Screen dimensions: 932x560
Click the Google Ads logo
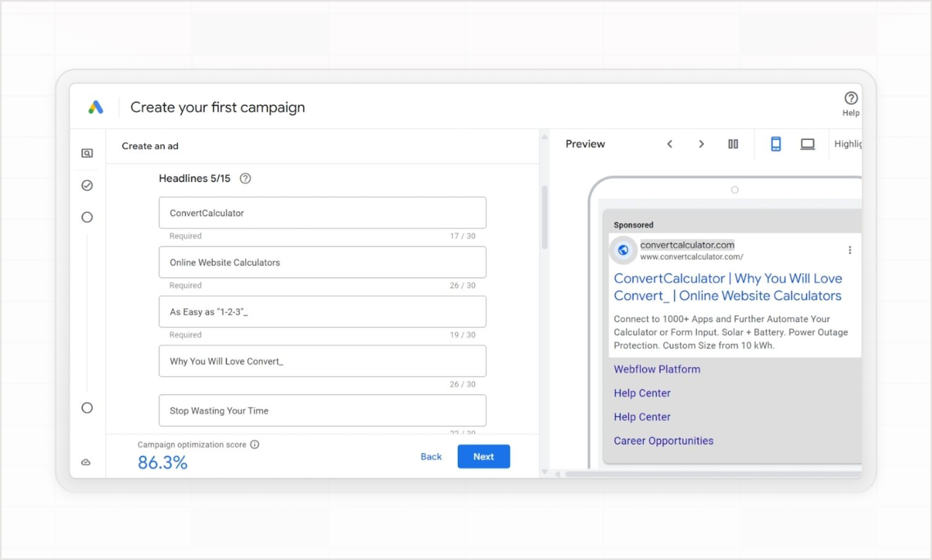(95, 107)
